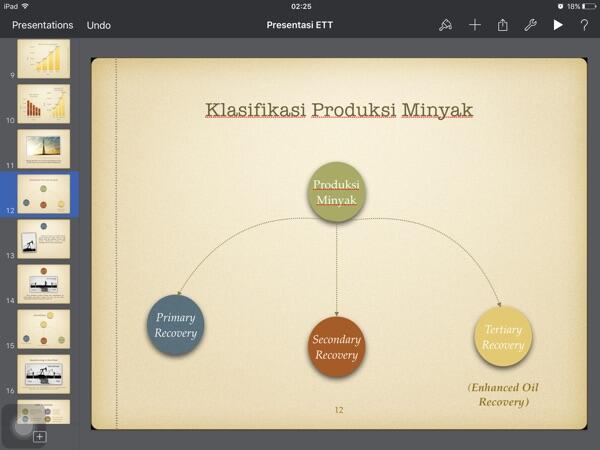Add a new slide with plus button

(39, 437)
